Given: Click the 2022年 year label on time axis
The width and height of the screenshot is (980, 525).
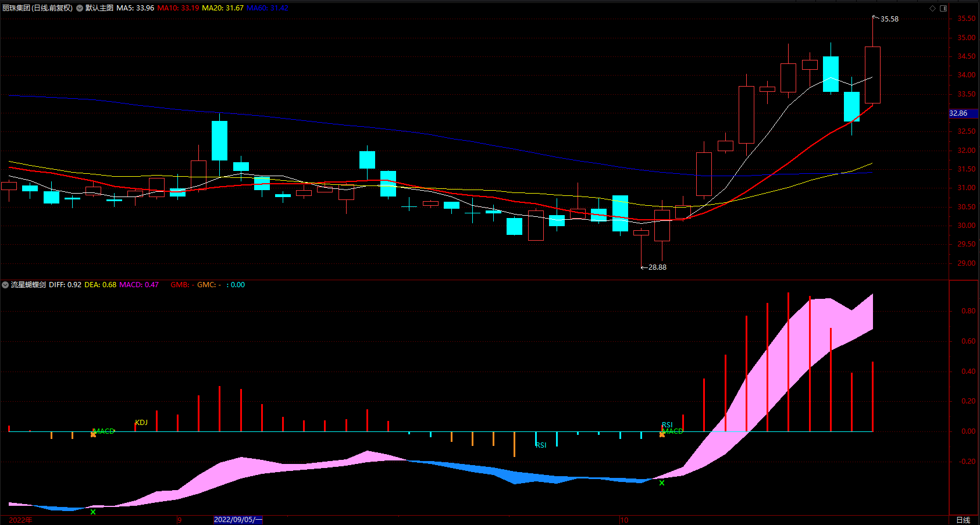Looking at the screenshot, I should coord(20,520).
